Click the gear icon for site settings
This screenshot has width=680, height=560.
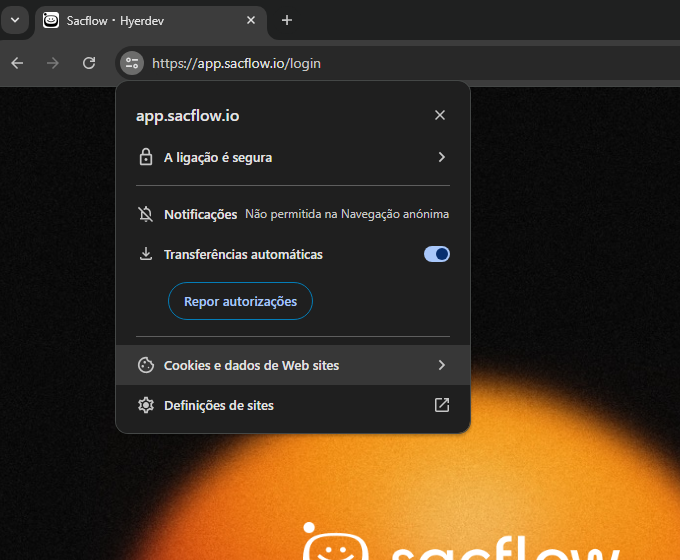(146, 405)
